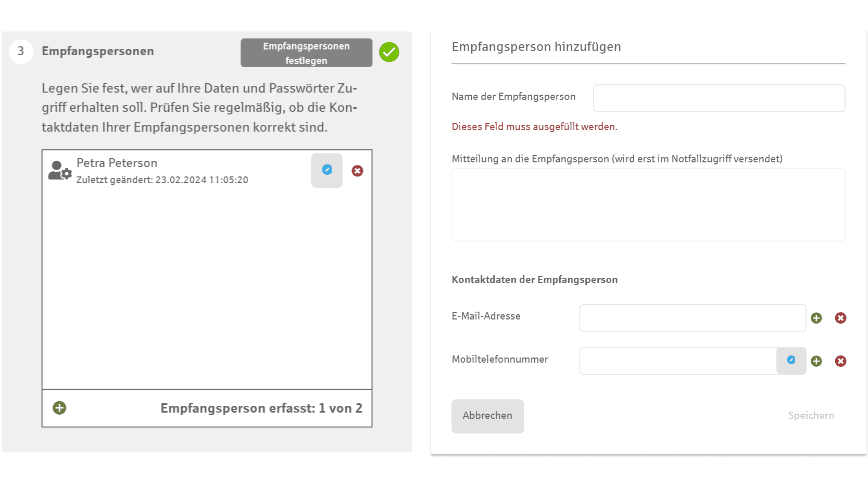Click into the Mitteilung message text area
This screenshot has width=868, height=499.
648,204
